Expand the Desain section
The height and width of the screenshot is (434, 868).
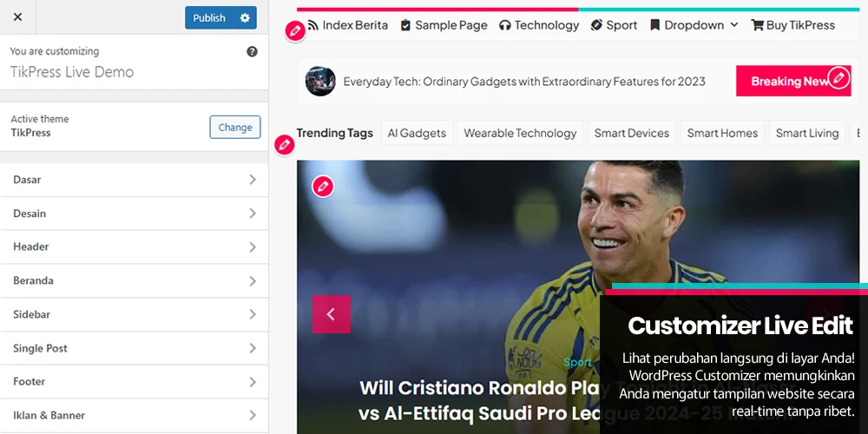click(x=134, y=214)
